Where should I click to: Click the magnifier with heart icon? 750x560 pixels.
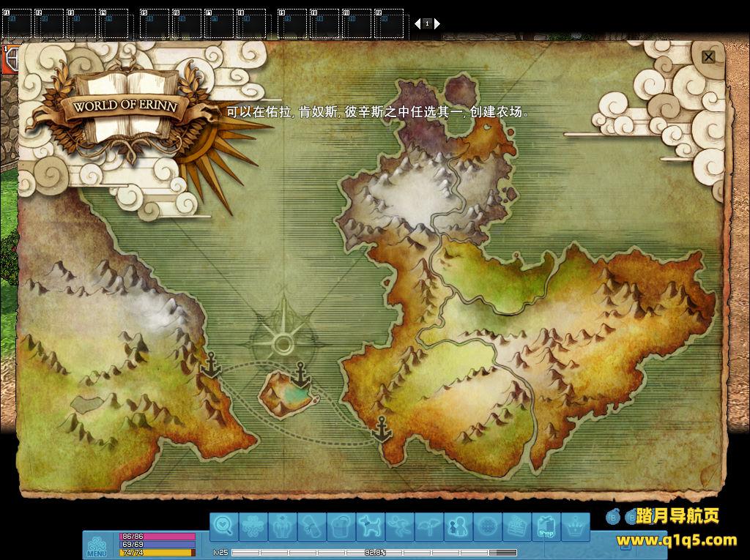coord(224,526)
